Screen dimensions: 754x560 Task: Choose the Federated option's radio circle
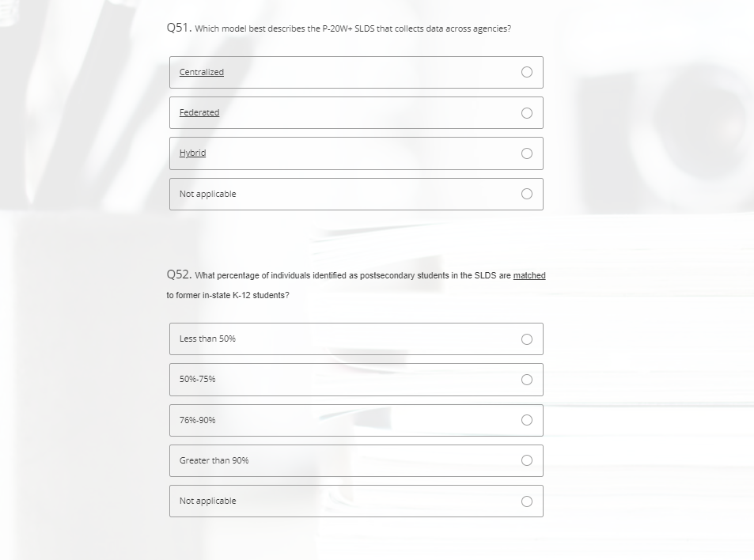tap(527, 113)
